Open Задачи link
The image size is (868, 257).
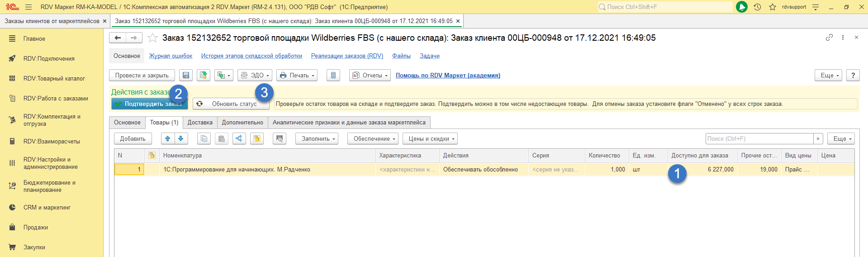pyautogui.click(x=430, y=56)
